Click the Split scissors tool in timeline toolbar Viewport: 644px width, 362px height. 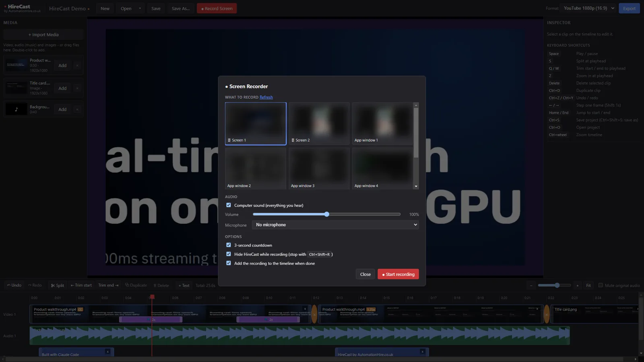point(58,285)
